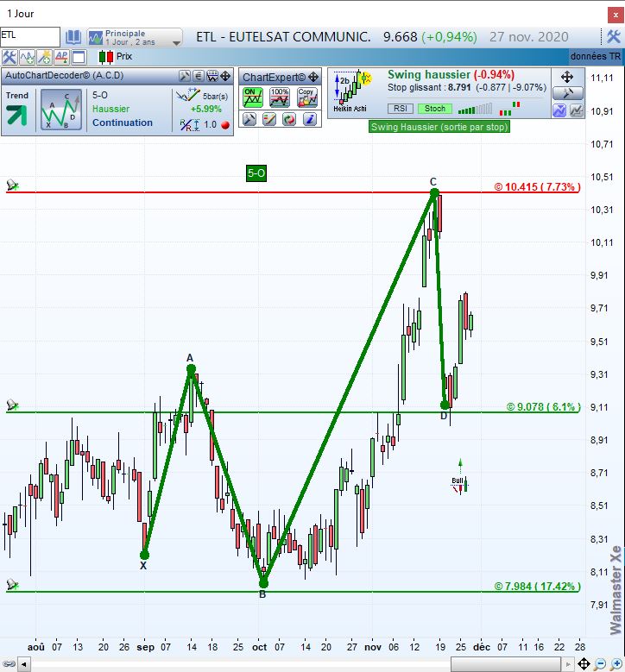The image size is (625, 672).
Task: Open the chart properties tools icon
Action: click(9, 57)
